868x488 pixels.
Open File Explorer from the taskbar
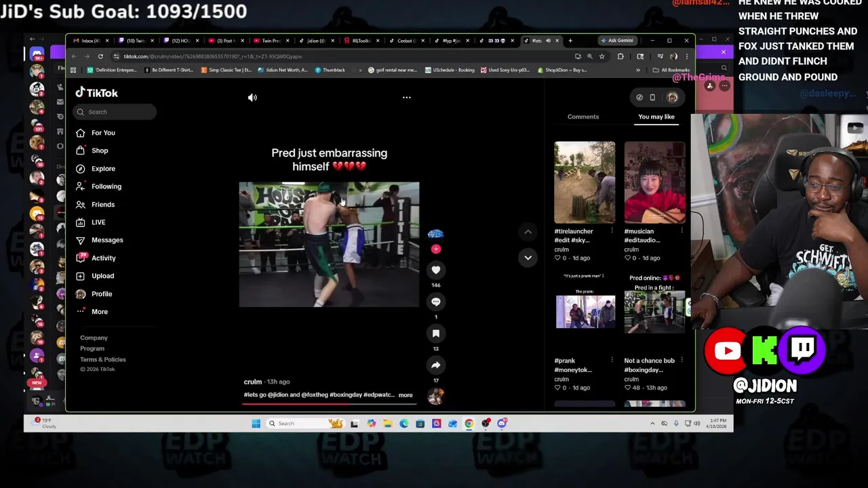coord(387,424)
